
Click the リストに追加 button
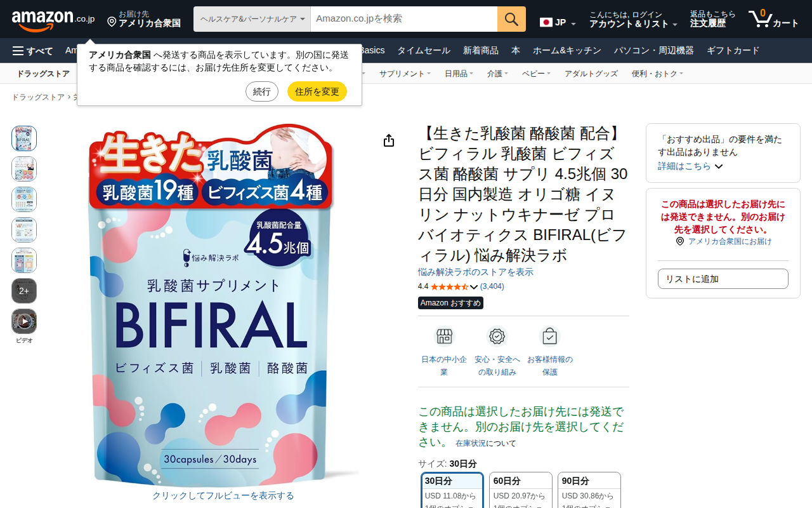coord(723,279)
